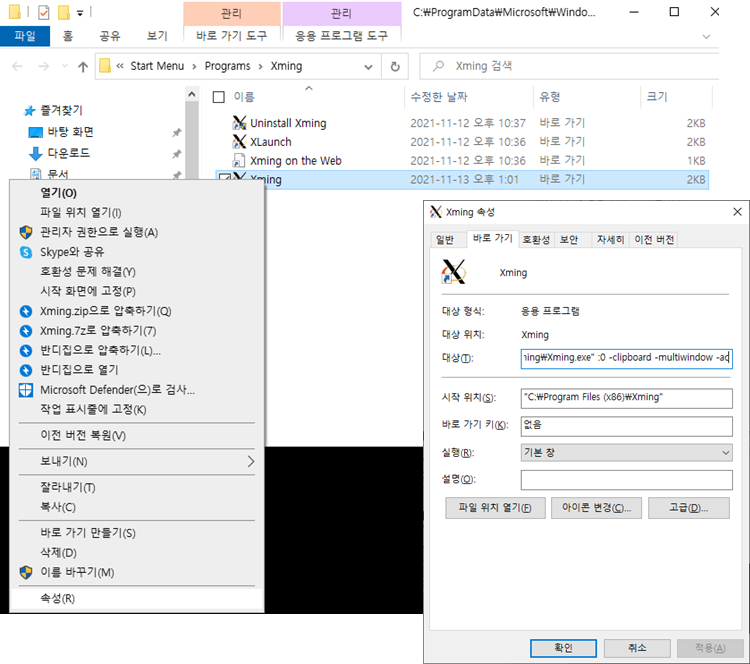The height and width of the screenshot is (664, 750).
Task: Click the 아이콘 변경(C)... button
Action: point(596,508)
